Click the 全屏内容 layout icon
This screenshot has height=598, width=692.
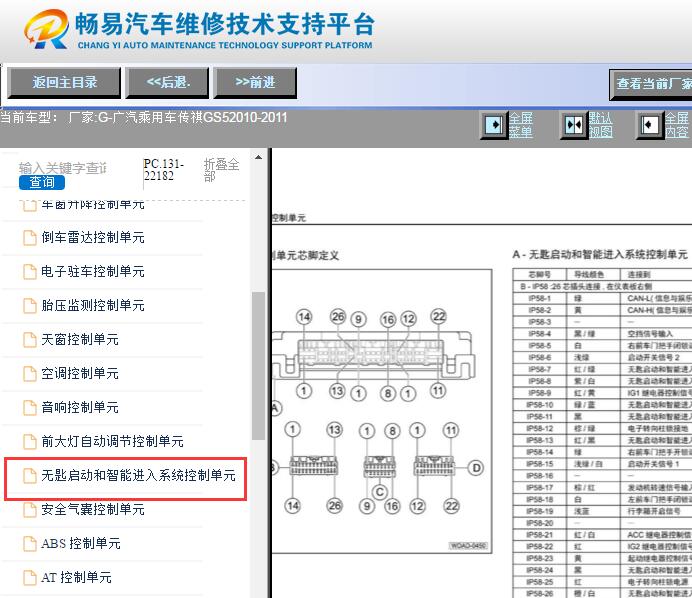tap(650, 125)
